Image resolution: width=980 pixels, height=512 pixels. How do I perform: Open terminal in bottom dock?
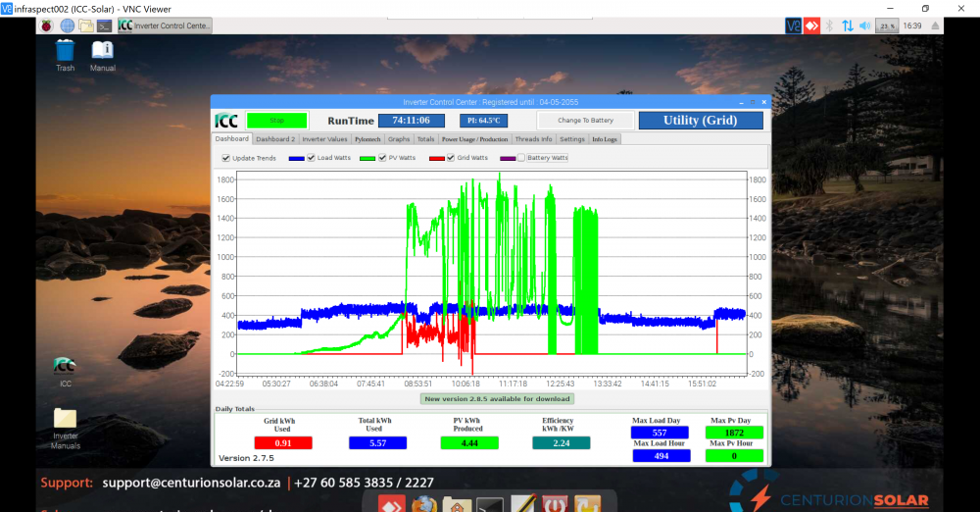[x=489, y=504]
